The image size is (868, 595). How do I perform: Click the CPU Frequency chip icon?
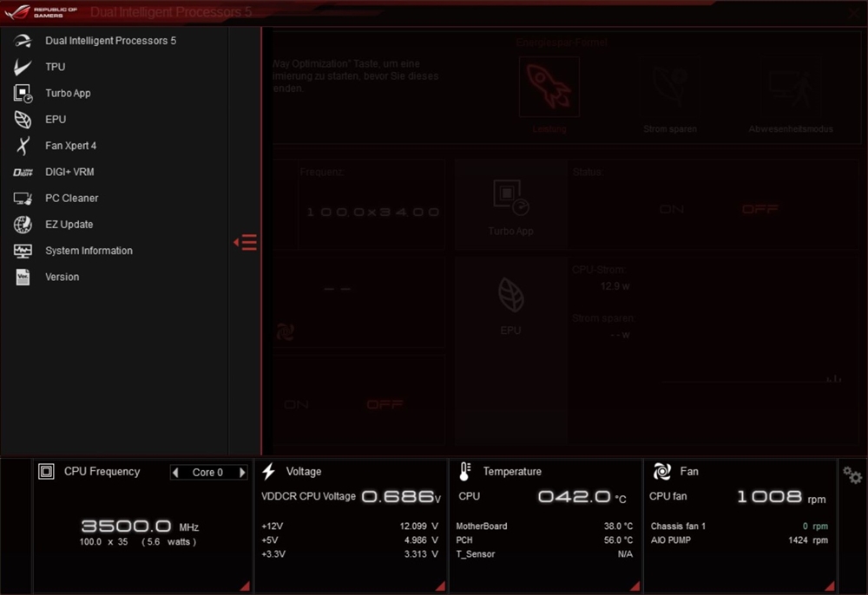47,472
